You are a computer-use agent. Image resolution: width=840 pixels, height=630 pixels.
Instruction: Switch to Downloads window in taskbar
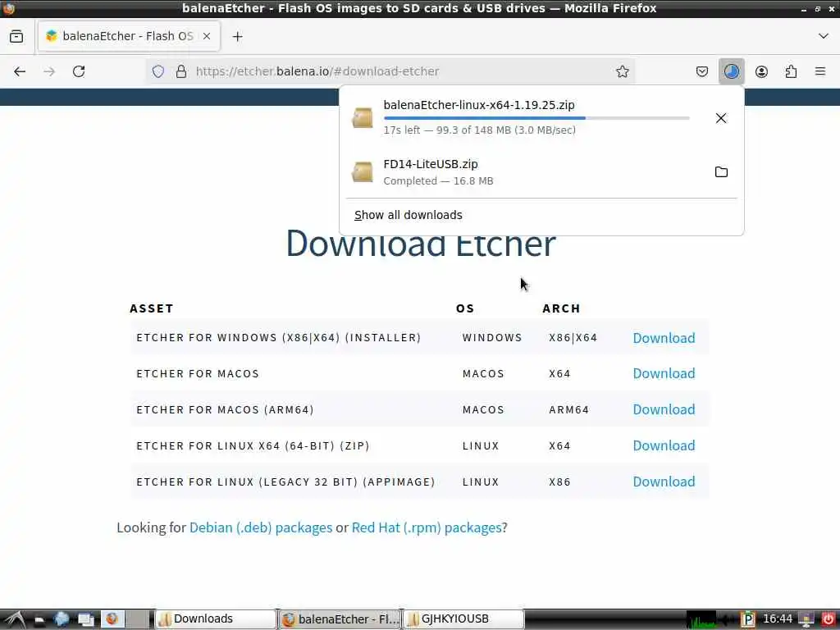[216, 619]
